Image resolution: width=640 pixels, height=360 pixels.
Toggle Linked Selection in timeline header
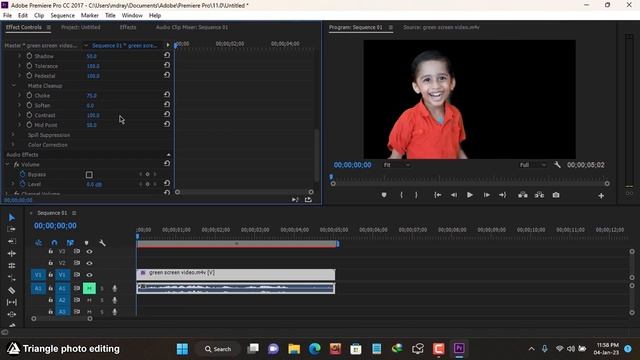point(70,243)
